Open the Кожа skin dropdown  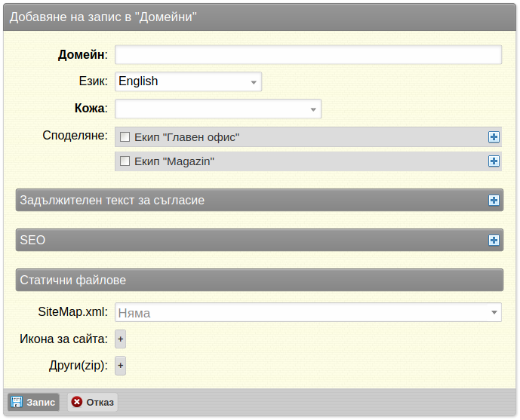(x=218, y=109)
